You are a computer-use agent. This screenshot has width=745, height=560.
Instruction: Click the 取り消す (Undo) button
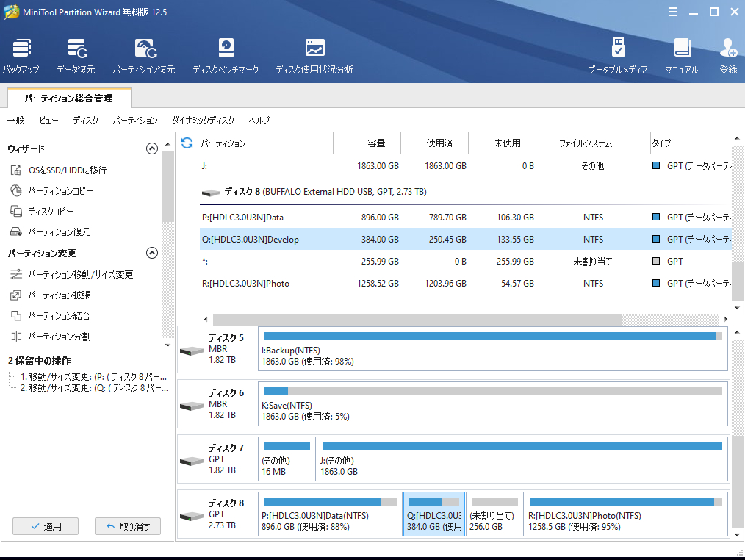pos(128,526)
